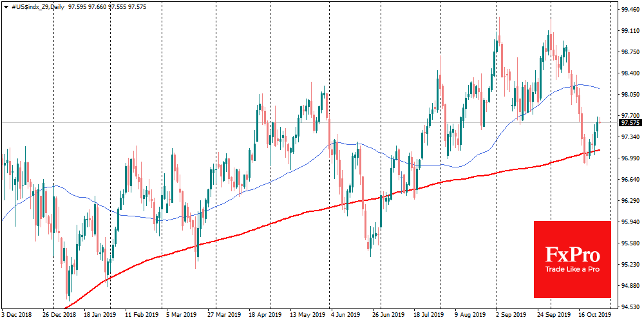This screenshot has width=644, height=322.
Task: Click the FxPro logo
Action: pyautogui.click(x=573, y=252)
